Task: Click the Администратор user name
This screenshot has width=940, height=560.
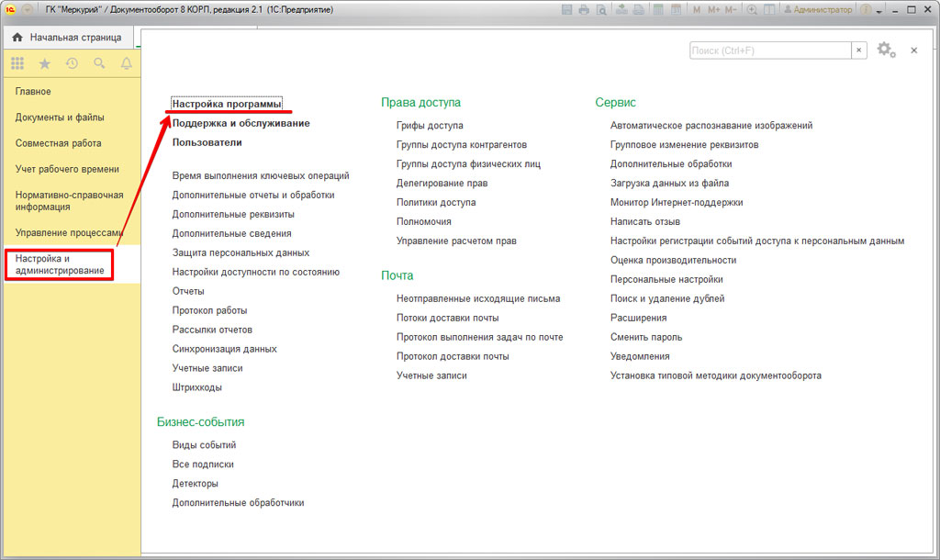Action: coord(822,10)
